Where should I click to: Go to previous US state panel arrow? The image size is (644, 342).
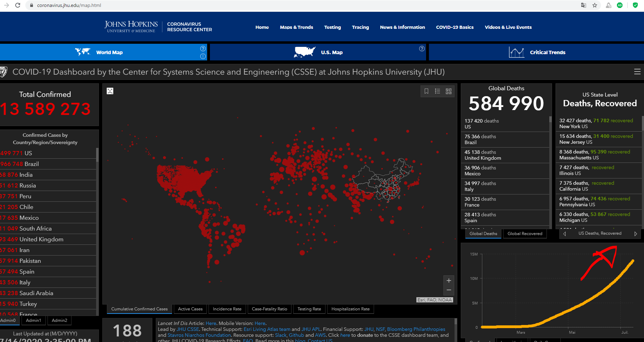coord(565,234)
